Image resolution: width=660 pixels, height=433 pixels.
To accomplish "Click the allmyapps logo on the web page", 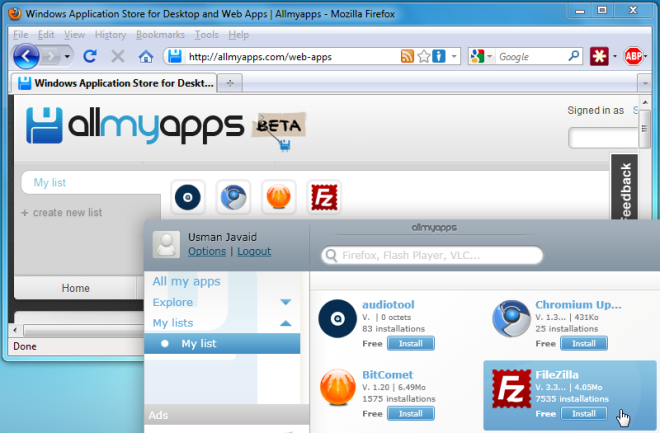I will pos(135,125).
